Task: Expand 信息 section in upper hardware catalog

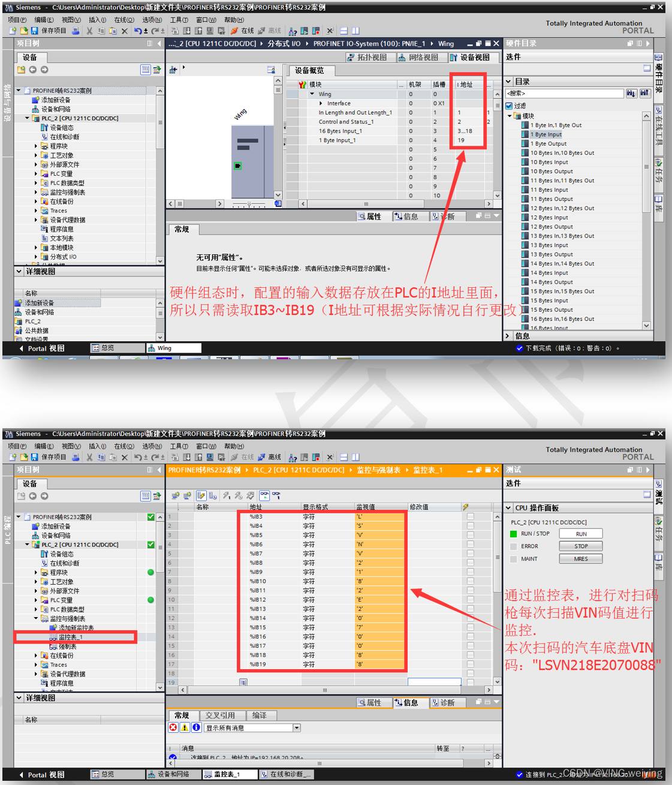Action: coord(509,336)
